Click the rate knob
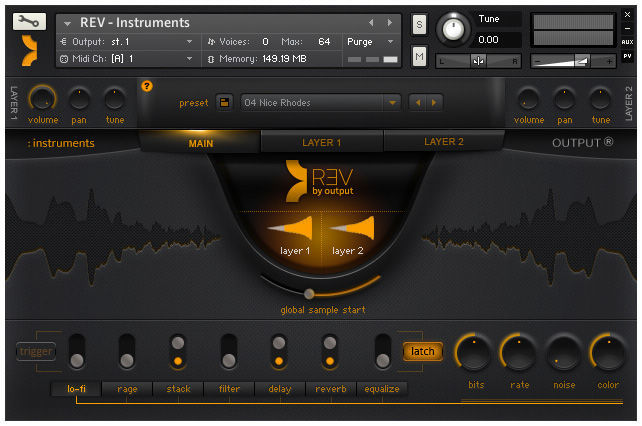 (518, 352)
